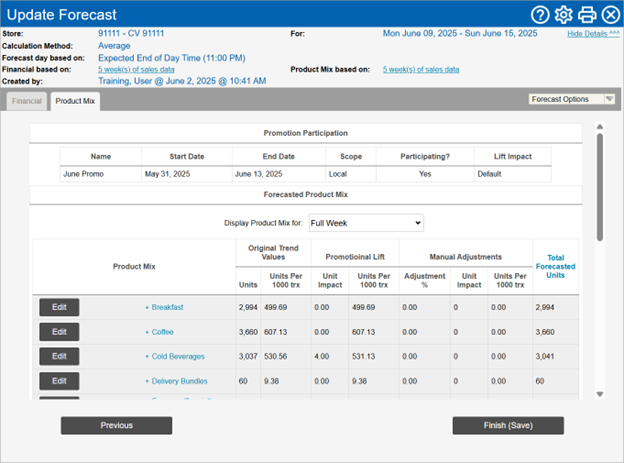Screen dimensions: 624x463
Task: Close the Update Forecast window
Action: 610,15
